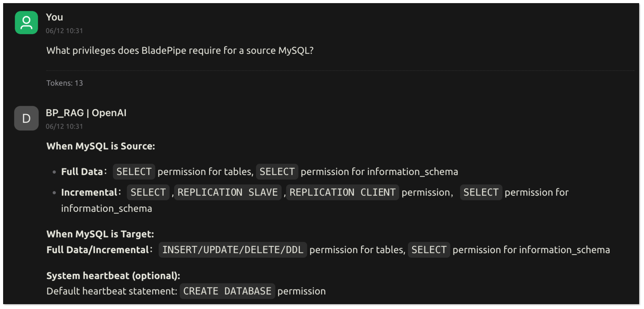
Task: Click the gray D avatar icon
Action: pos(26,118)
